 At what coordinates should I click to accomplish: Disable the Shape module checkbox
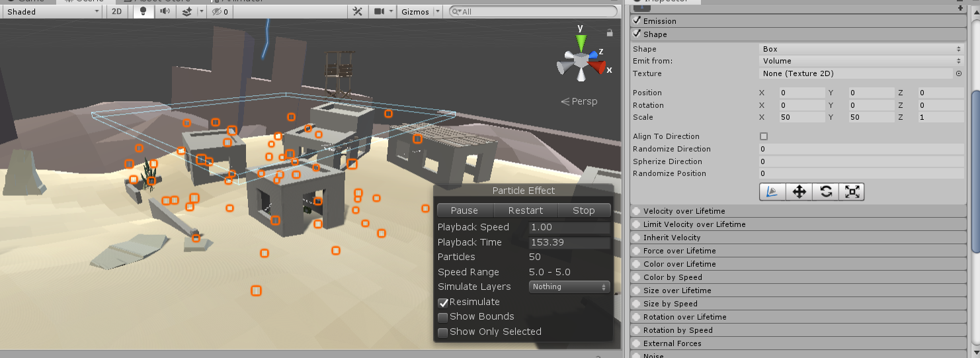pyautogui.click(x=637, y=34)
